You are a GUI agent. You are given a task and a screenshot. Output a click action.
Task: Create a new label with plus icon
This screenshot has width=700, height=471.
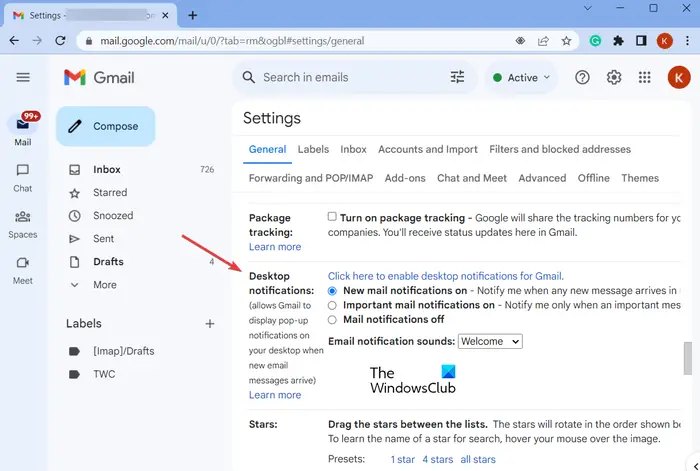coord(210,324)
